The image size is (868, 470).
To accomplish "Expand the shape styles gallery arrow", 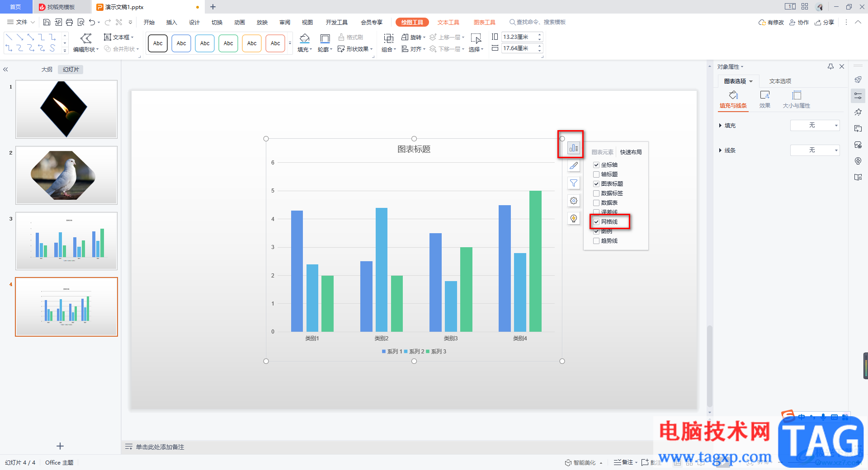I will pyautogui.click(x=290, y=43).
